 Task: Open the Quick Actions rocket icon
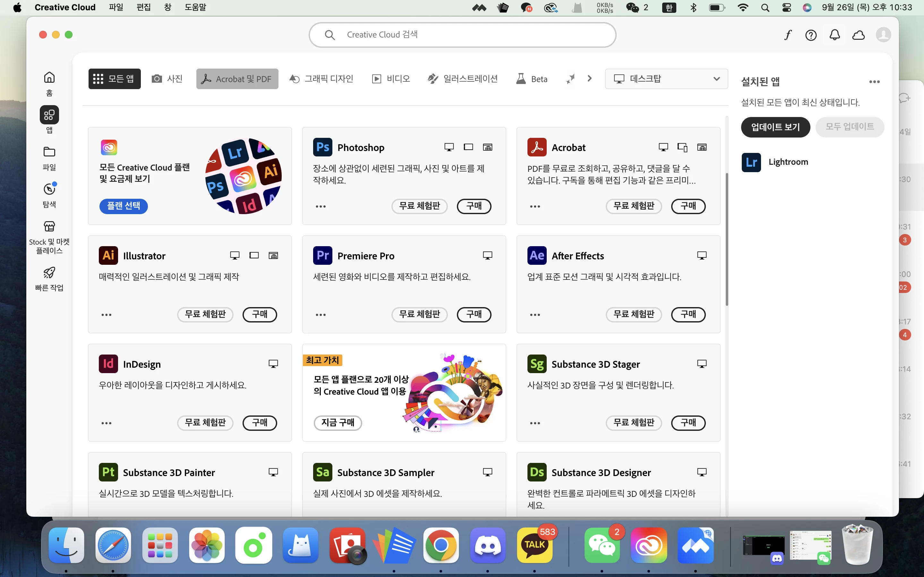49,278
